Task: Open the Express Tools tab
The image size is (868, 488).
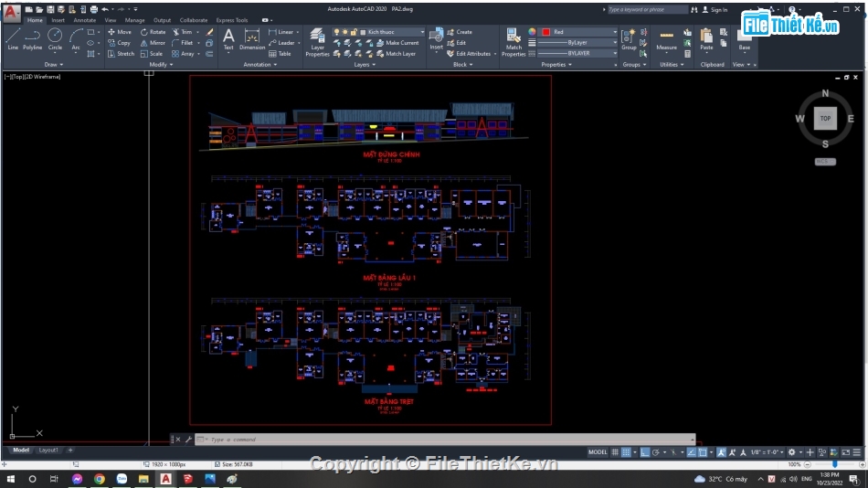Action: pos(232,20)
